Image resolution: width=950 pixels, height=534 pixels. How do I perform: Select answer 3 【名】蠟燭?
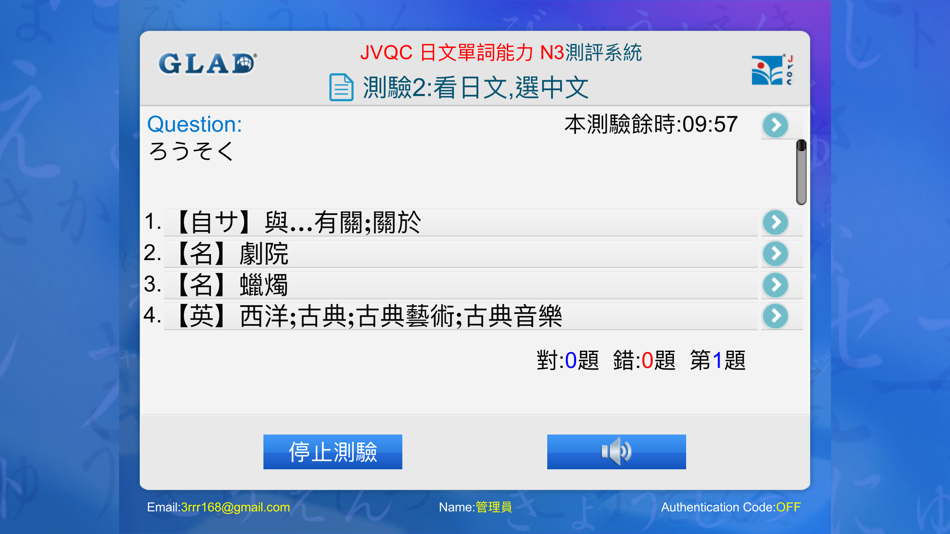click(460, 285)
